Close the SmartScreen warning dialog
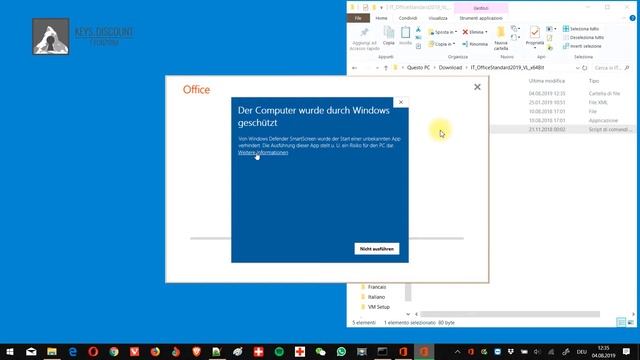The image size is (640, 360). point(401,102)
